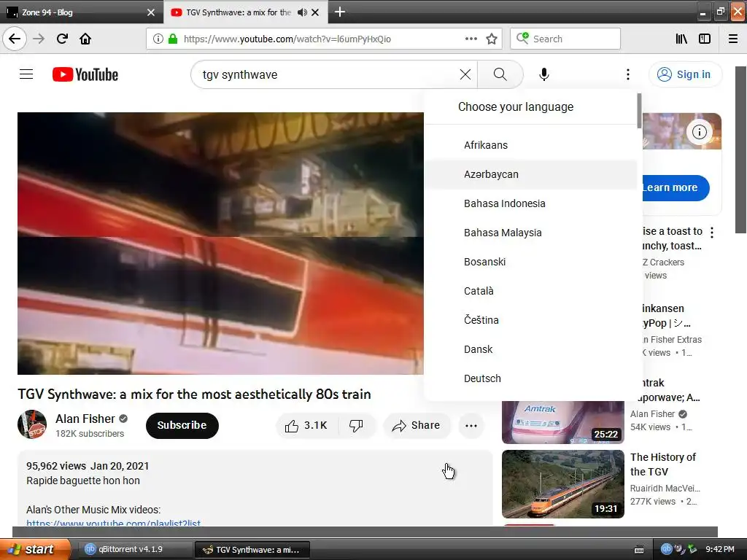
Task: Open more actions ellipsis under video
Action: point(471,426)
